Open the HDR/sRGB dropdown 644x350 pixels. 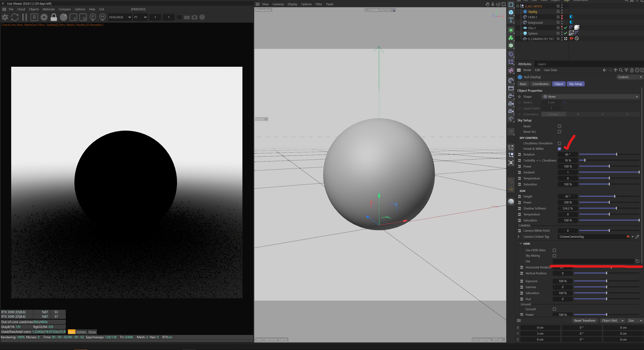(120, 17)
